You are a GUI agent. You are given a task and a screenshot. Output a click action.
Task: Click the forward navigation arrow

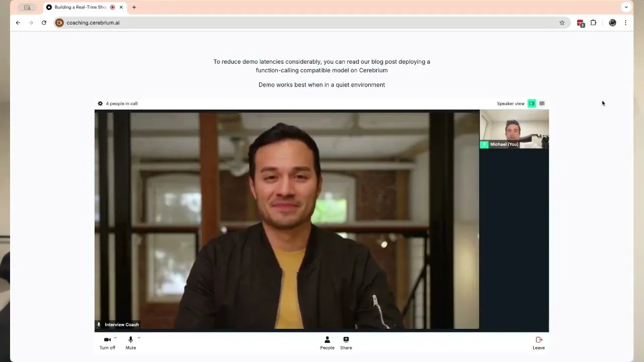pos(31,23)
